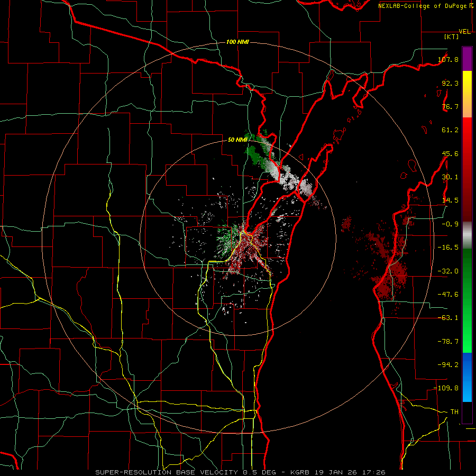Click the 92.3 scale value
This screenshot has height=476, width=476.
tap(450, 83)
